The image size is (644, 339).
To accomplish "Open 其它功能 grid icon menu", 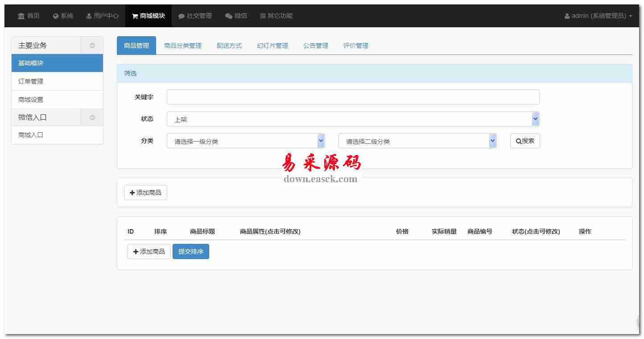I will point(263,16).
